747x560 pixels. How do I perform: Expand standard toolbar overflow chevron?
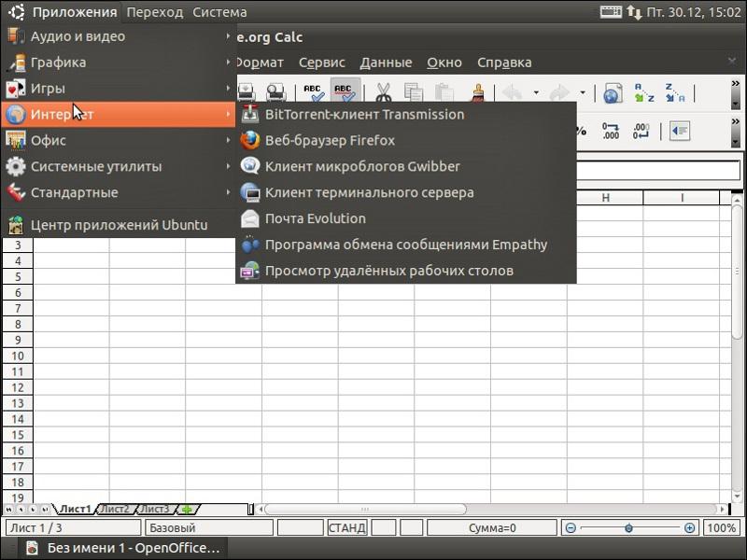tap(736, 84)
